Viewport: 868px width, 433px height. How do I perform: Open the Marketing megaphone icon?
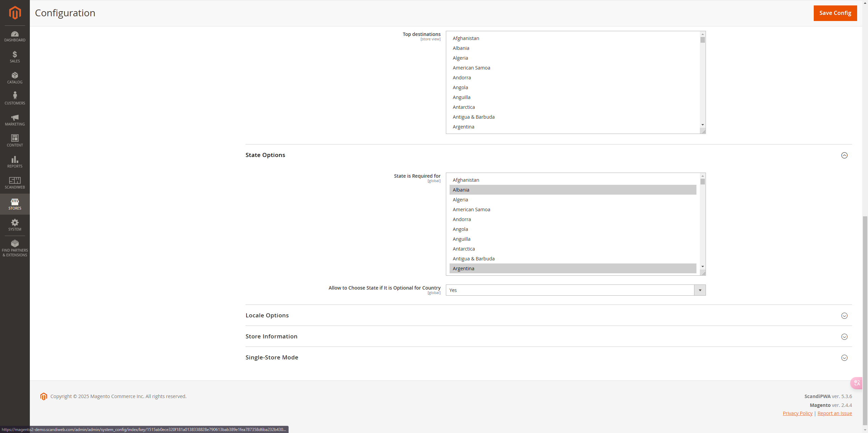(x=15, y=120)
